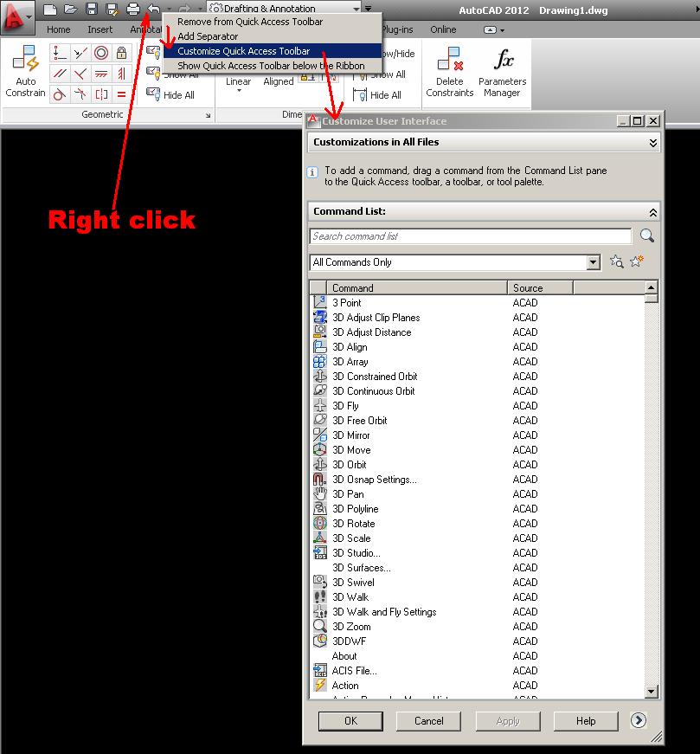Select the Collinear constraint icon
Screen dimensions: 700x754
click(80, 53)
